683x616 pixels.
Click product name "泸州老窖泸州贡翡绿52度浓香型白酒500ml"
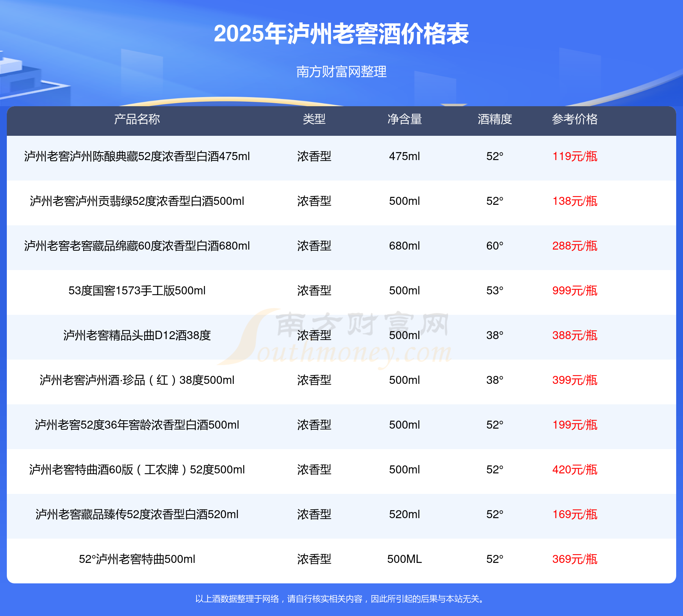pyautogui.click(x=137, y=201)
